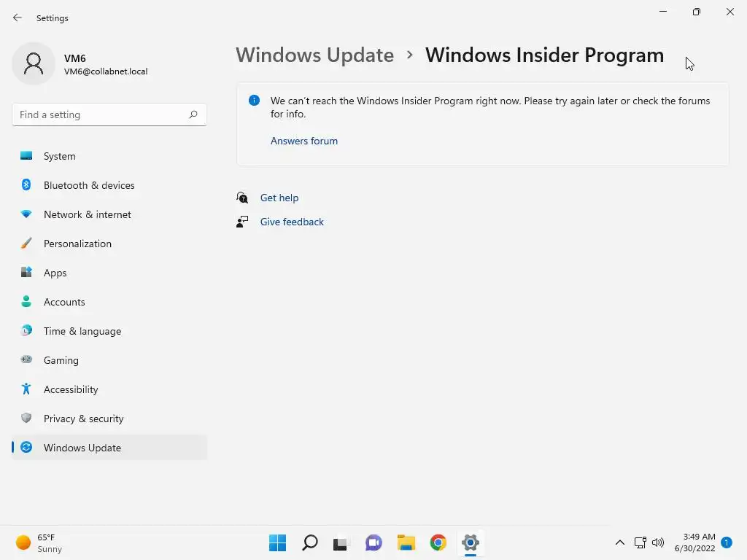Click the Accounts person icon in sidebar
The width and height of the screenshot is (747, 560).
[x=26, y=301]
